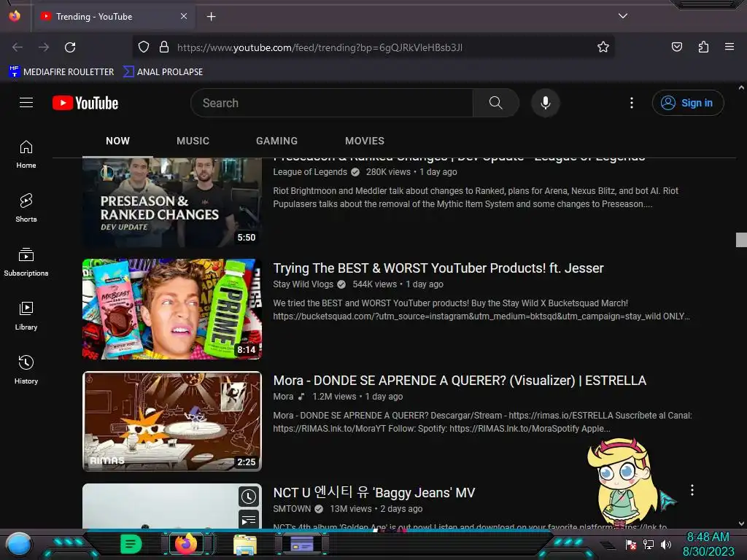Open green notes app in taskbar
The image size is (747, 560).
(131, 544)
